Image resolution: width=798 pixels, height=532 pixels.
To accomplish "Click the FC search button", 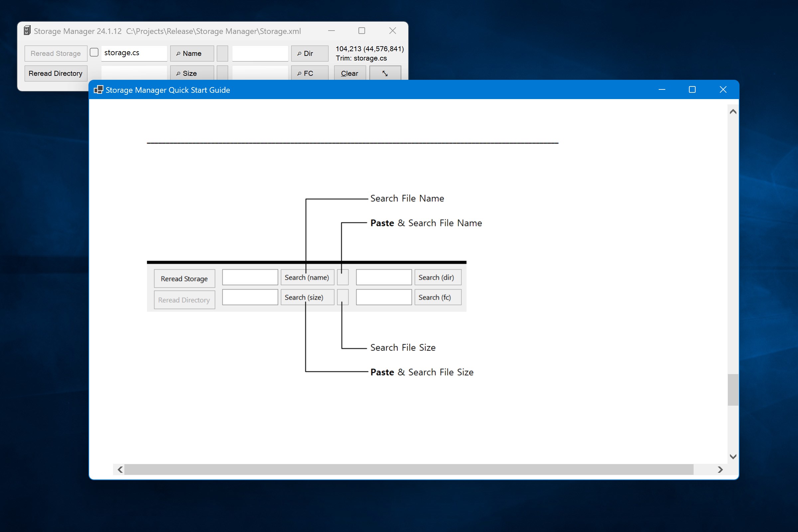I will [x=310, y=73].
